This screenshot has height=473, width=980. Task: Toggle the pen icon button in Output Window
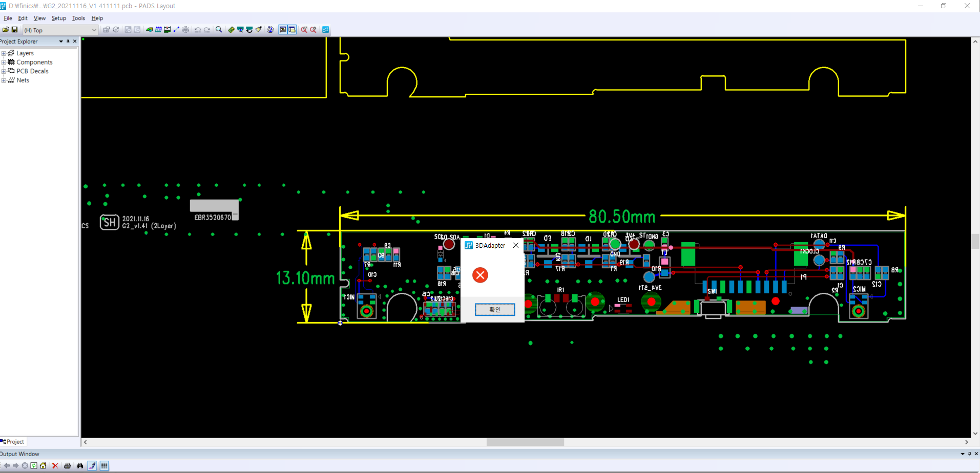(92, 465)
